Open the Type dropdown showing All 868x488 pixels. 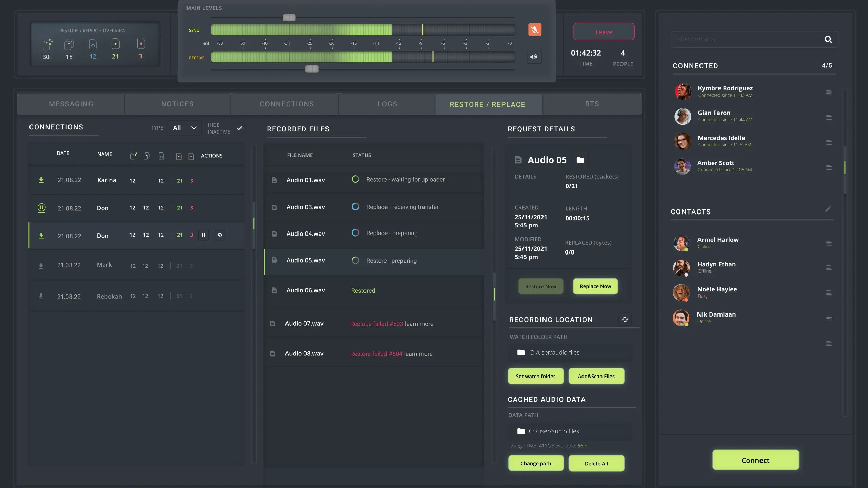click(x=184, y=128)
